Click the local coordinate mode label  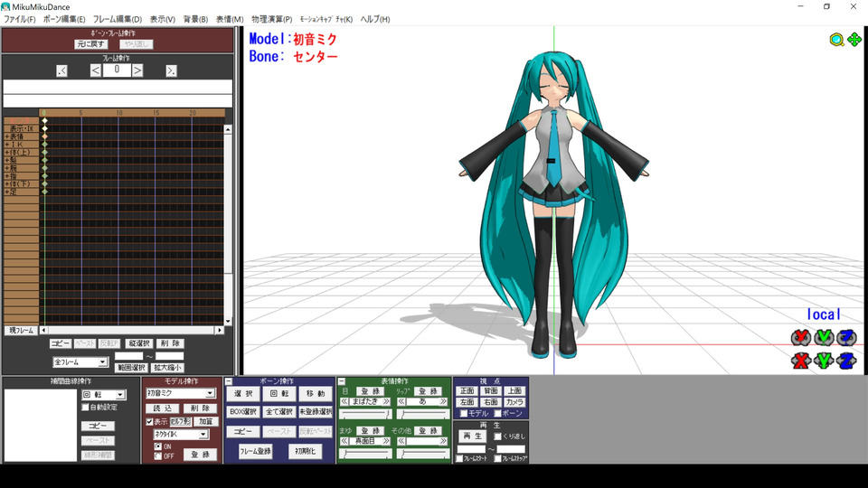[x=823, y=314]
